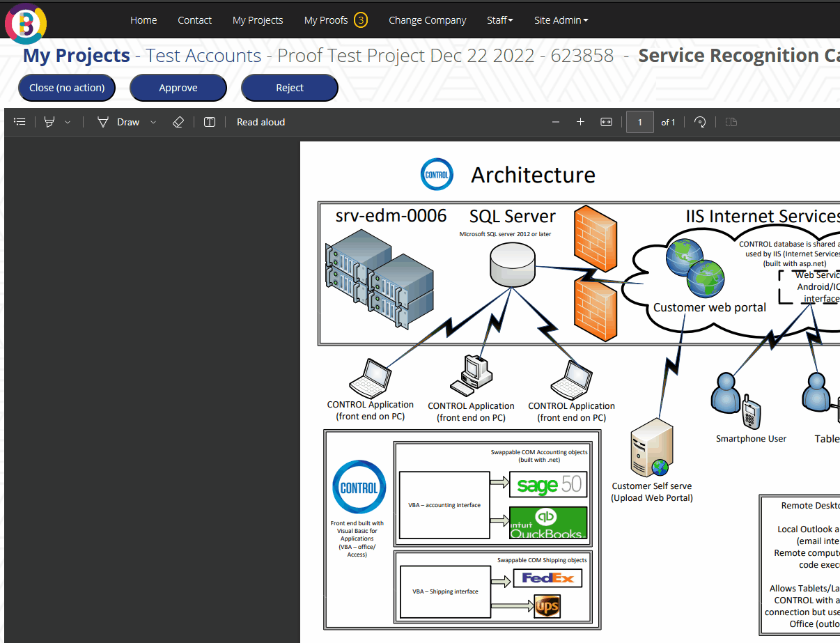Click the Customer web portal label
The width and height of the screenshot is (840, 643).
click(710, 307)
